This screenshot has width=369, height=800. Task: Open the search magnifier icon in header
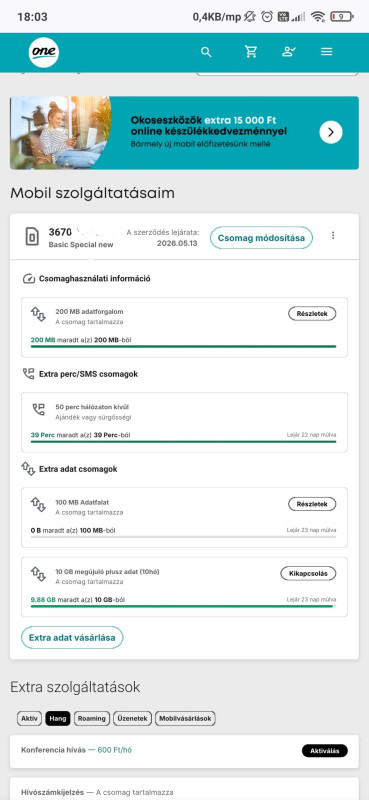tap(206, 52)
